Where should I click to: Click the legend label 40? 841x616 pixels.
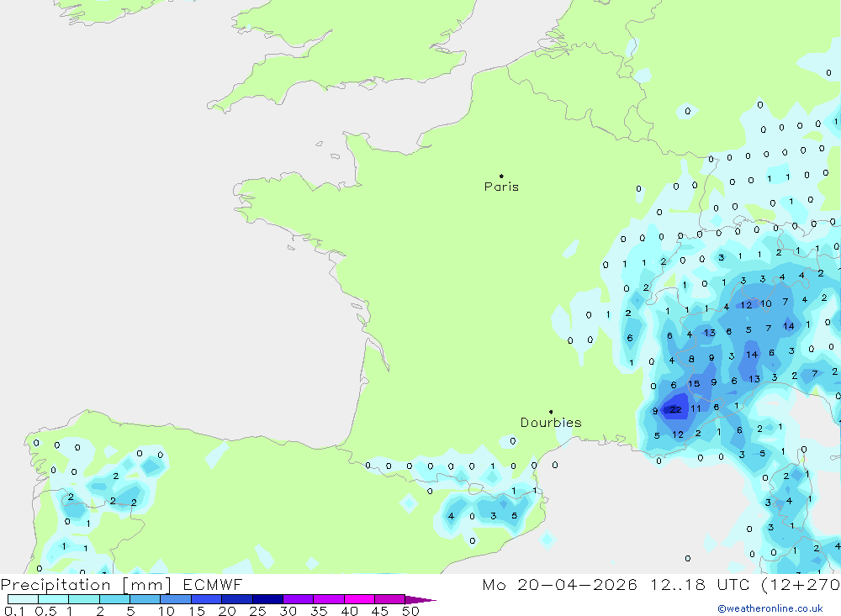pyautogui.click(x=349, y=611)
